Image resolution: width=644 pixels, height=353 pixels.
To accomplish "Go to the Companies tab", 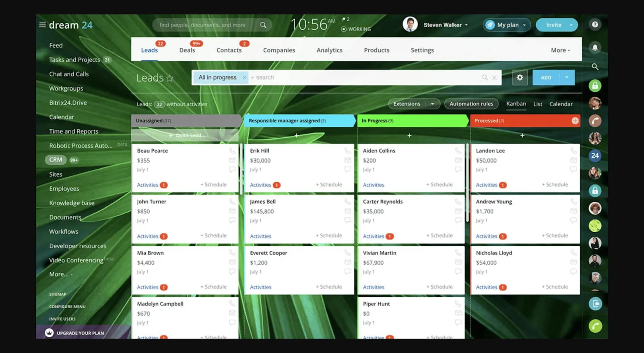I will [279, 50].
